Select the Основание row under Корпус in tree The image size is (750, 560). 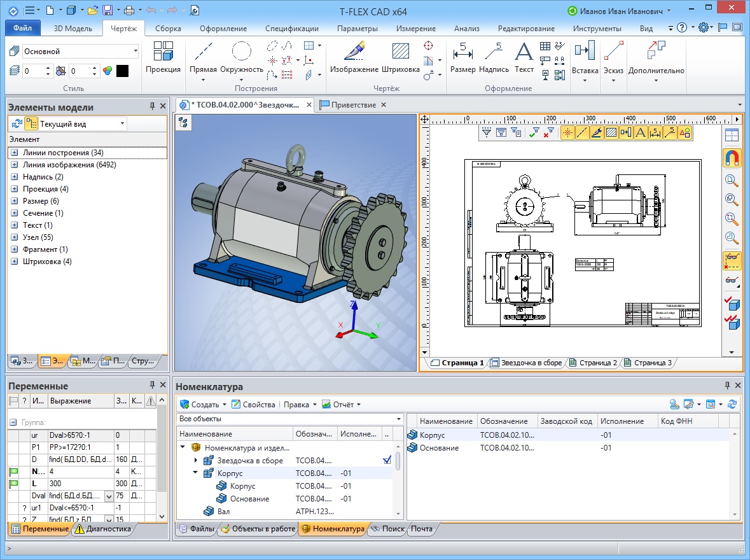(249, 499)
